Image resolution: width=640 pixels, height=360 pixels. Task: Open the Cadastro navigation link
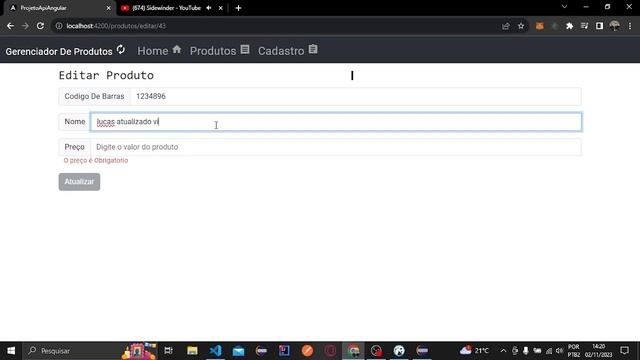tap(288, 51)
